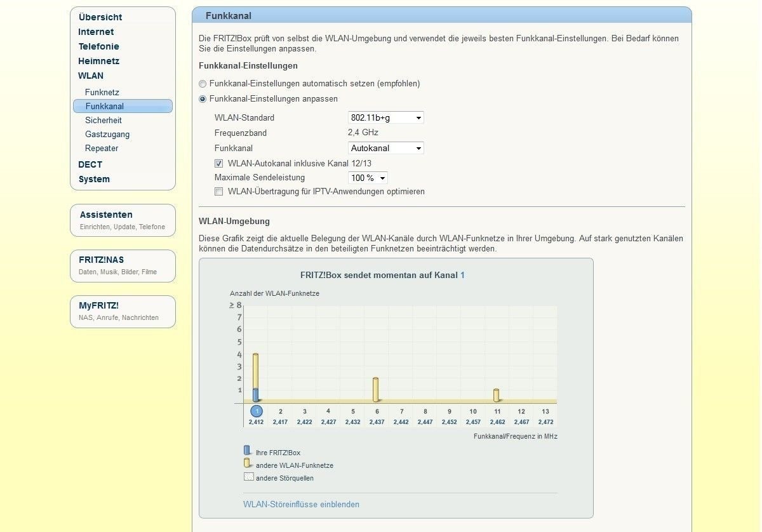Open the Internet menu section
Viewport: 762px width, 532px height.
[96, 32]
